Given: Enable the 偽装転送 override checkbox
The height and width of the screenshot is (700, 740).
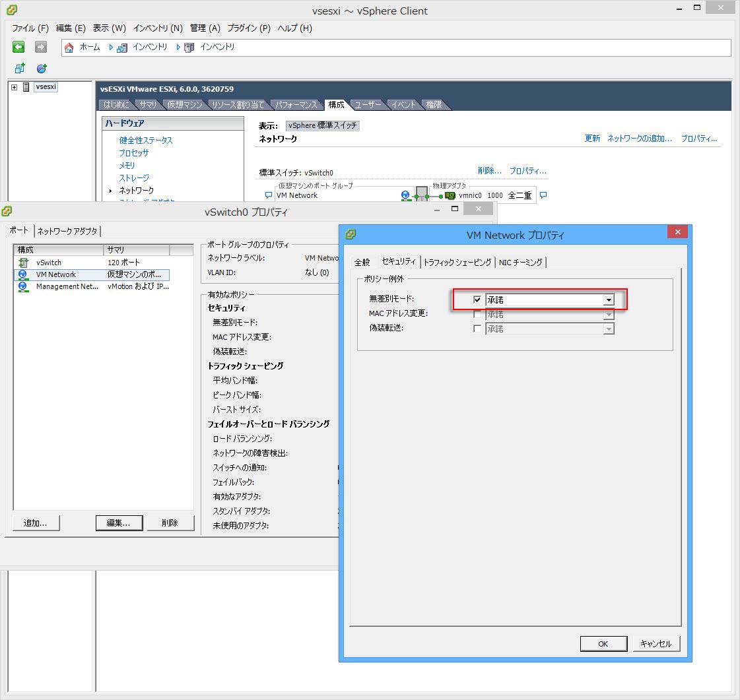Looking at the screenshot, I should pyautogui.click(x=477, y=329).
